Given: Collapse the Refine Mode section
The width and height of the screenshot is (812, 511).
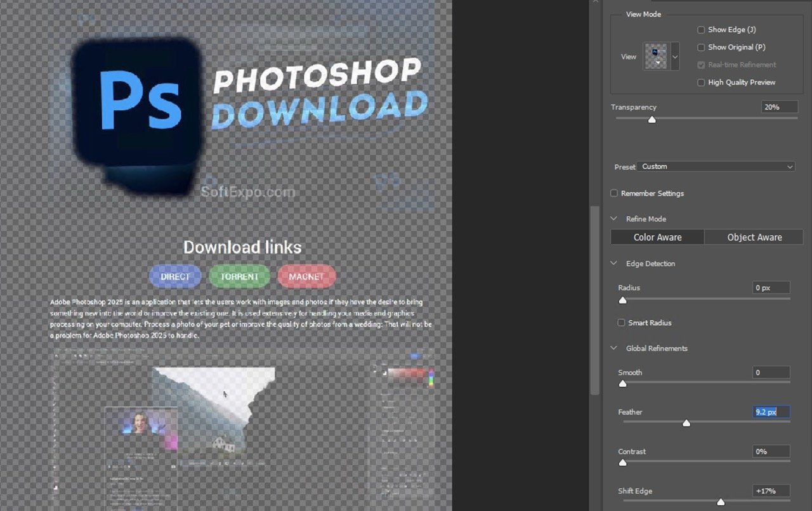Looking at the screenshot, I should point(613,219).
